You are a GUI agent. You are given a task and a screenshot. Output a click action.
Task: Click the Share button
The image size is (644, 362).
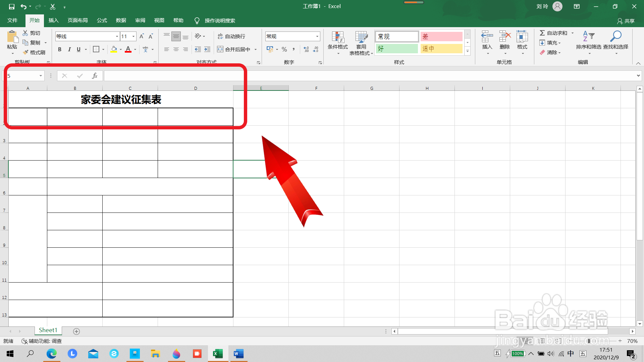coord(626,21)
